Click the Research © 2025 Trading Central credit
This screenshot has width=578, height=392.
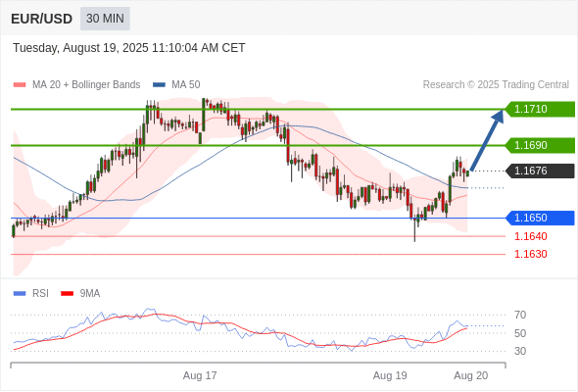pyautogui.click(x=496, y=85)
